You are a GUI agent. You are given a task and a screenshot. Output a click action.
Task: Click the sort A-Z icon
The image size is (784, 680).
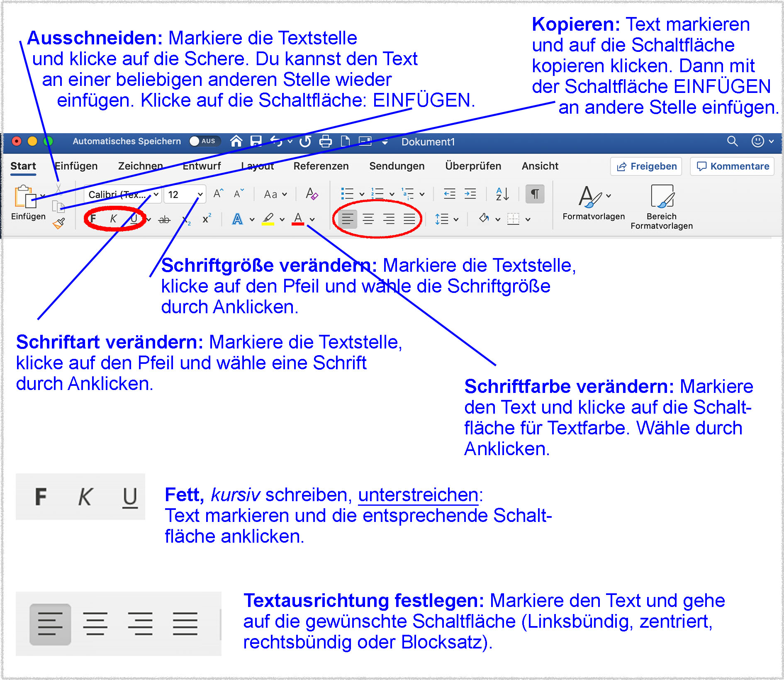tap(502, 194)
